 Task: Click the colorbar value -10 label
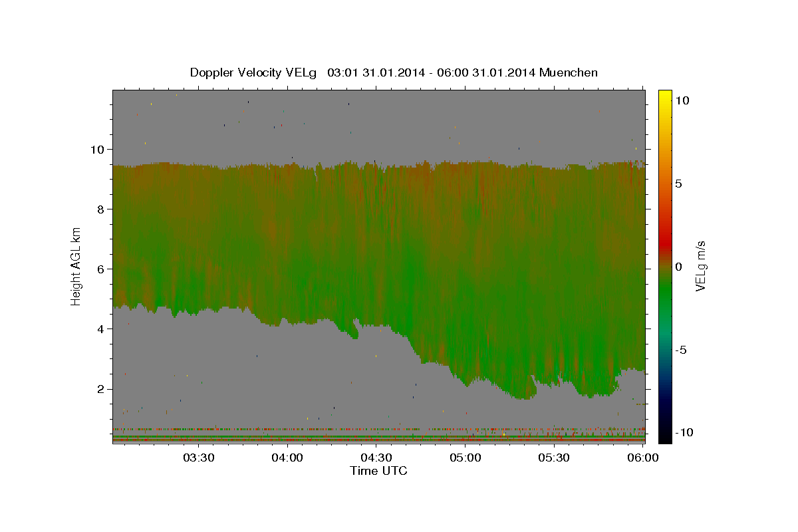(684, 432)
